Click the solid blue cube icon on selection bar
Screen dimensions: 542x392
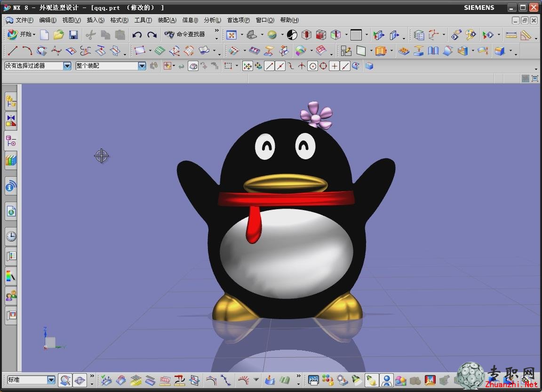369,66
